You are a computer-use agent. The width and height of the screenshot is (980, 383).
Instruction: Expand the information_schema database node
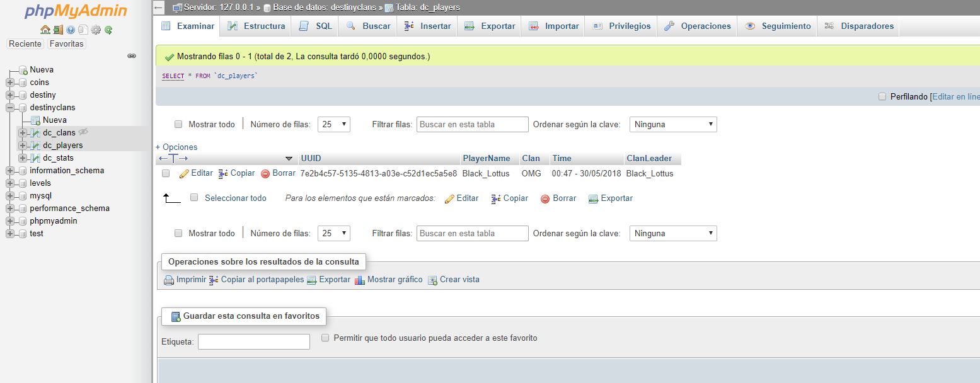9,171
